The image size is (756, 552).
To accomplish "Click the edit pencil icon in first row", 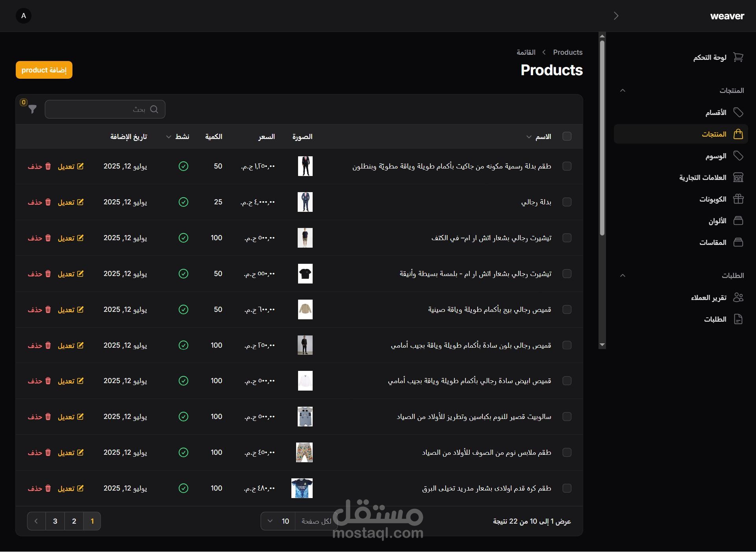I will 80,166.
